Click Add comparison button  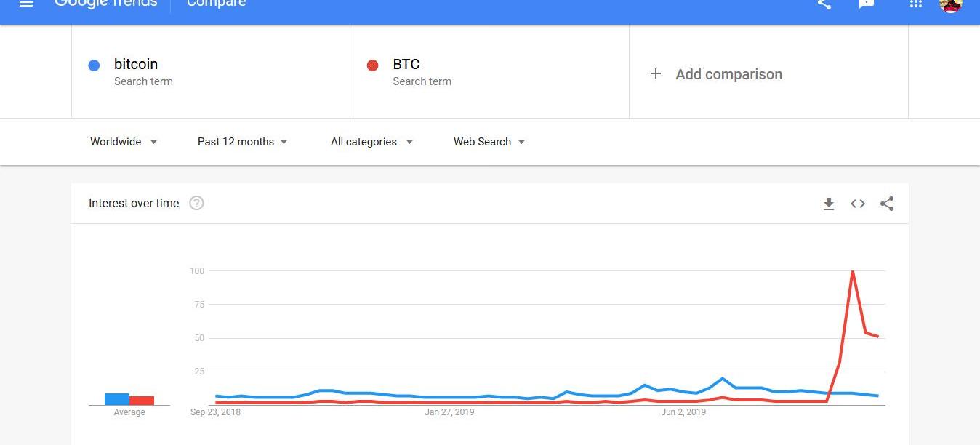(x=718, y=74)
